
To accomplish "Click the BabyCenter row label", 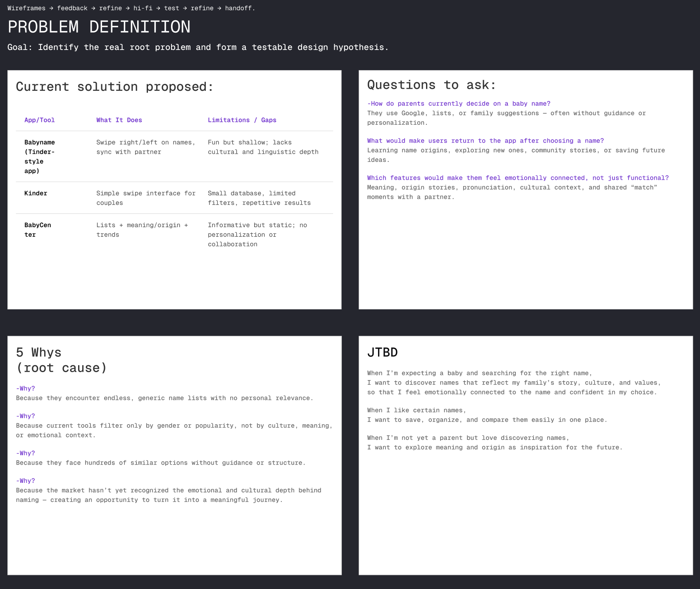I will click(38, 230).
